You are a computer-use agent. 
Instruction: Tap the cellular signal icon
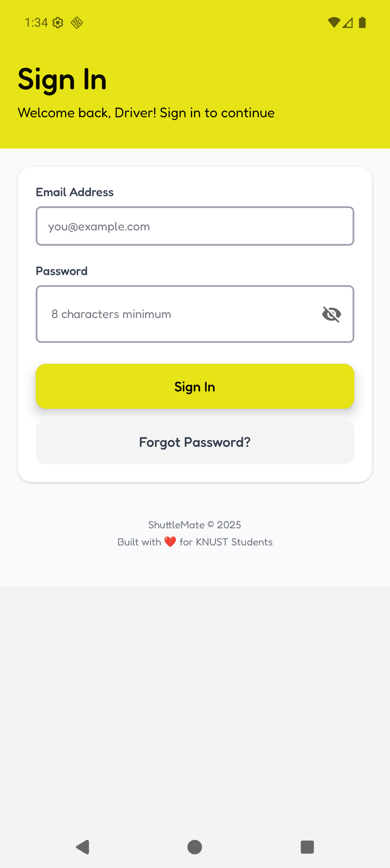point(348,23)
